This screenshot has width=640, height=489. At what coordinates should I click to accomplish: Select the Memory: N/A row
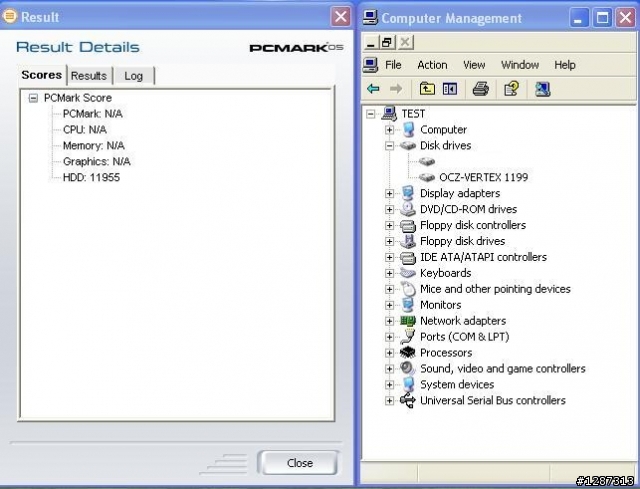[94, 146]
